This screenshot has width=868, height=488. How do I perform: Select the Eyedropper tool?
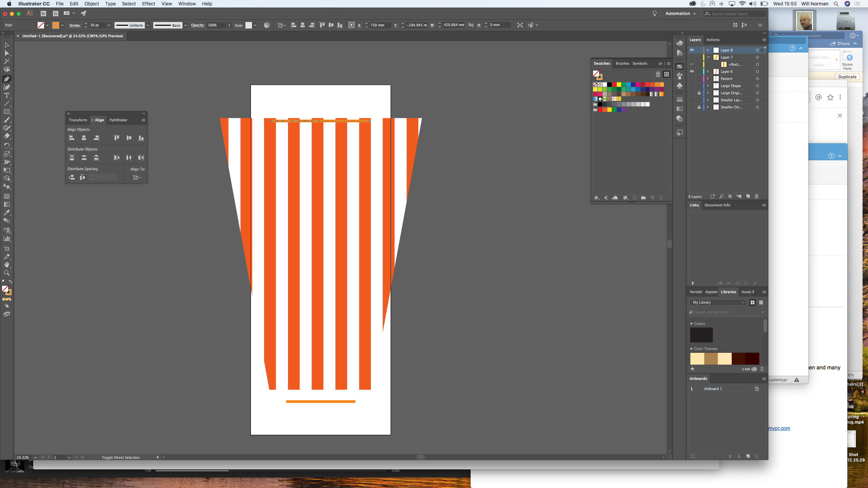click(6, 212)
